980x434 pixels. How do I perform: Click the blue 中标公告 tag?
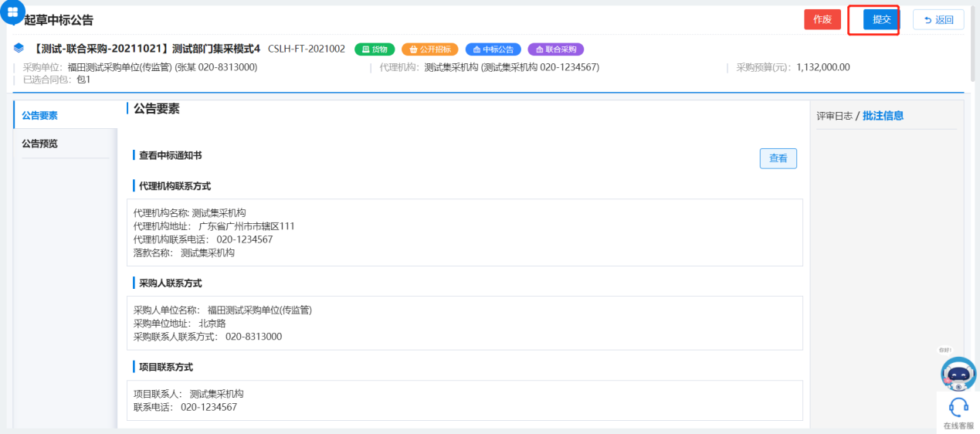pos(493,49)
